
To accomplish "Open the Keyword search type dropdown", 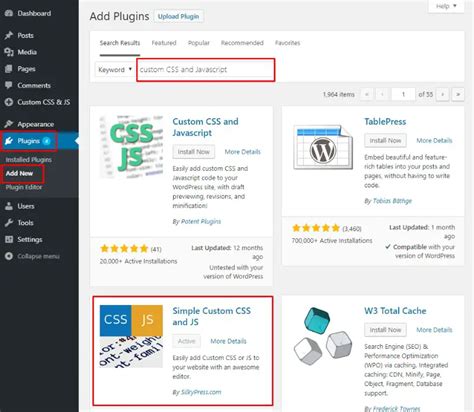I will [x=115, y=69].
